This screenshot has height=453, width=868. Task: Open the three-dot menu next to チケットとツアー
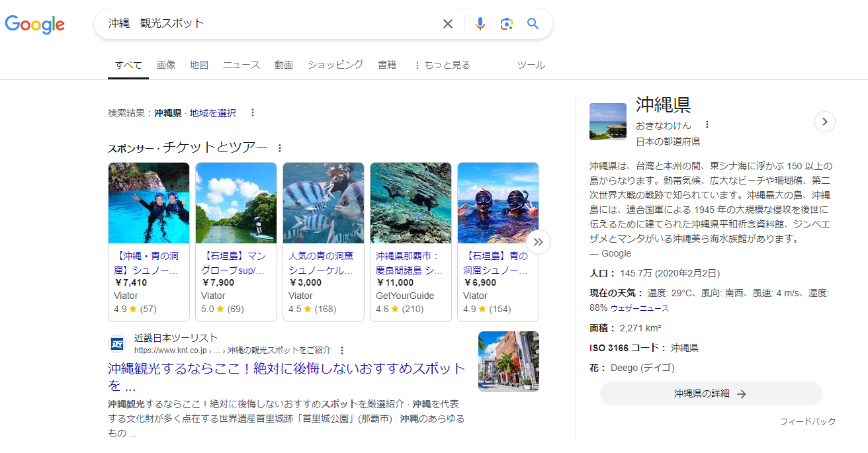(x=279, y=147)
